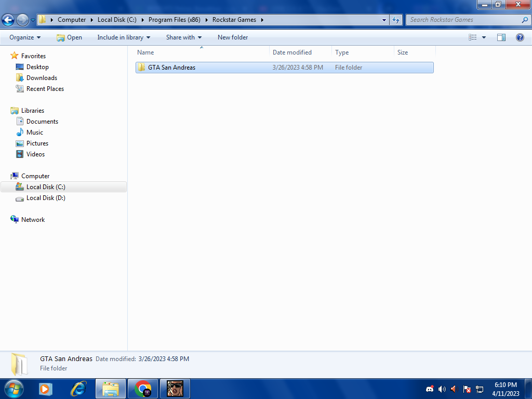Click the GTA San Andreas folder icon
Screen dimensions: 532x399
tap(141, 67)
